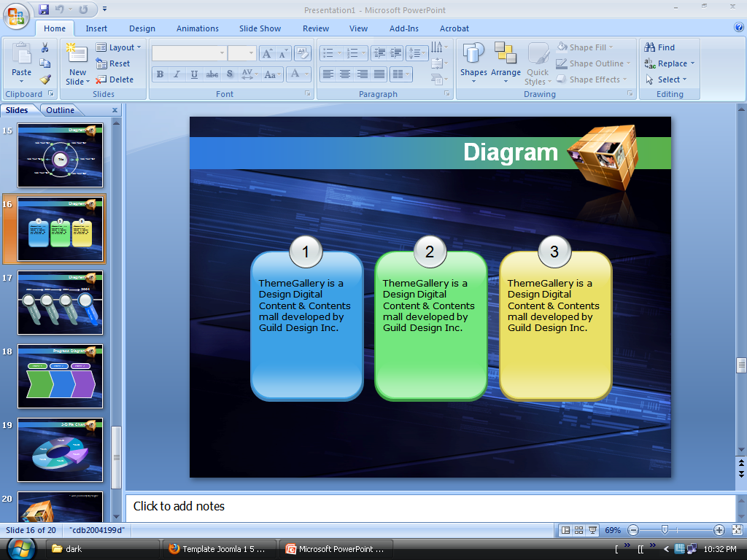Click the Text Shadow S icon
Image resolution: width=747 pixels, height=560 pixels.
click(230, 74)
